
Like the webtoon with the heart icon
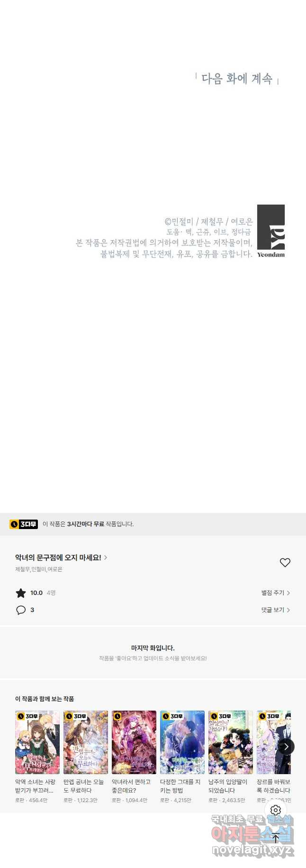285,563
